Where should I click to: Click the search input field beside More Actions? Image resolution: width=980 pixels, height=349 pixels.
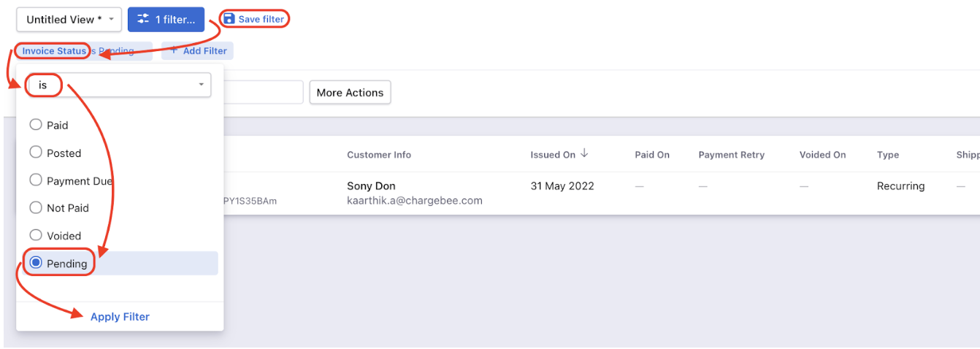pos(263,93)
